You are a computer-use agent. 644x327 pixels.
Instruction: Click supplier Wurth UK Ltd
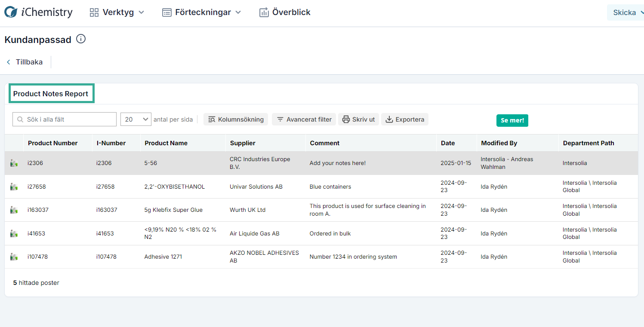coord(247,210)
